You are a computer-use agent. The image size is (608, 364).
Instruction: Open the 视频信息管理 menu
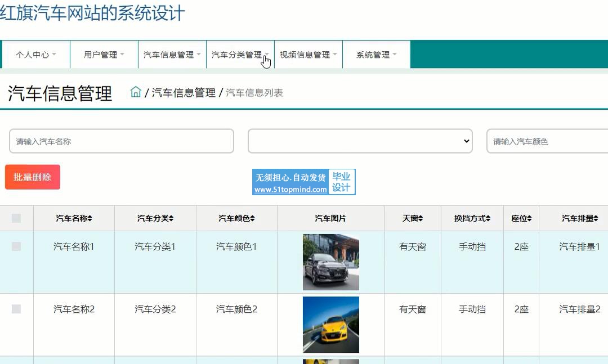point(309,55)
